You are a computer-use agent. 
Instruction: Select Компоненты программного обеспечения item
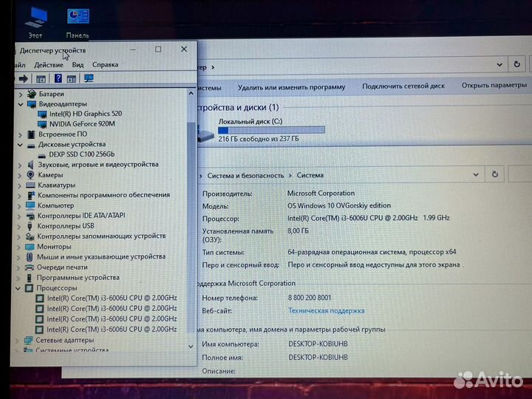pyautogui.click(x=103, y=195)
